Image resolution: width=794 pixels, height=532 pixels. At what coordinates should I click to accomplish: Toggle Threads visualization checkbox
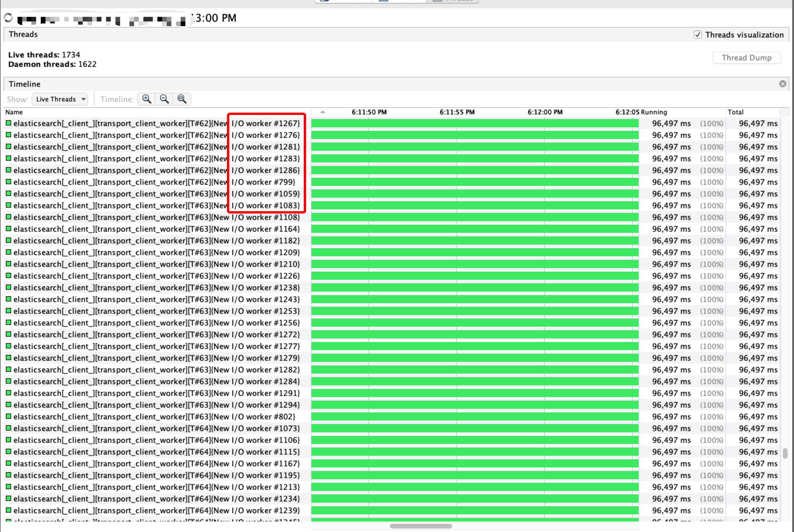697,35
